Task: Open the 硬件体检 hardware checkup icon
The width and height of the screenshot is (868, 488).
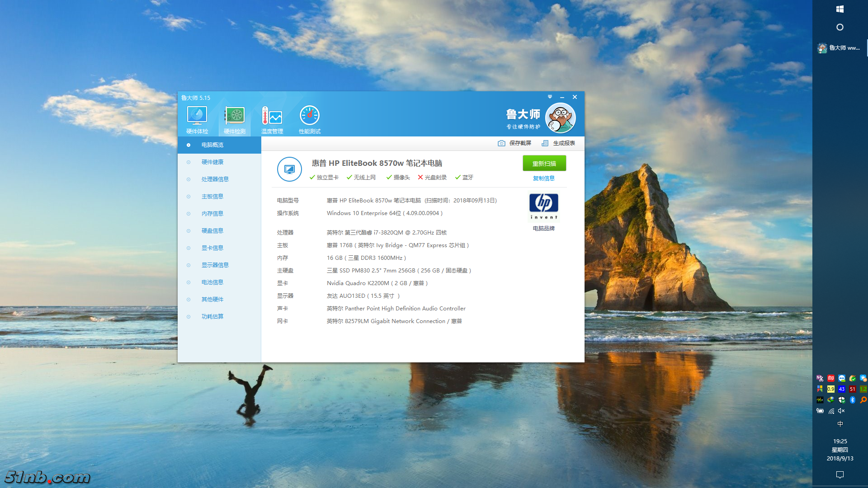Action: (x=197, y=120)
